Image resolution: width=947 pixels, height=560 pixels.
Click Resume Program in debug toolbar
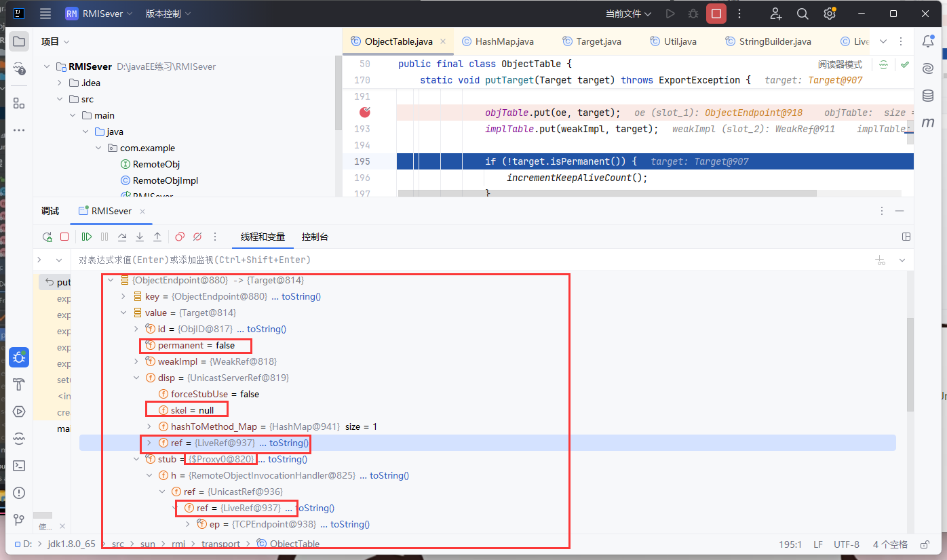[x=87, y=237]
